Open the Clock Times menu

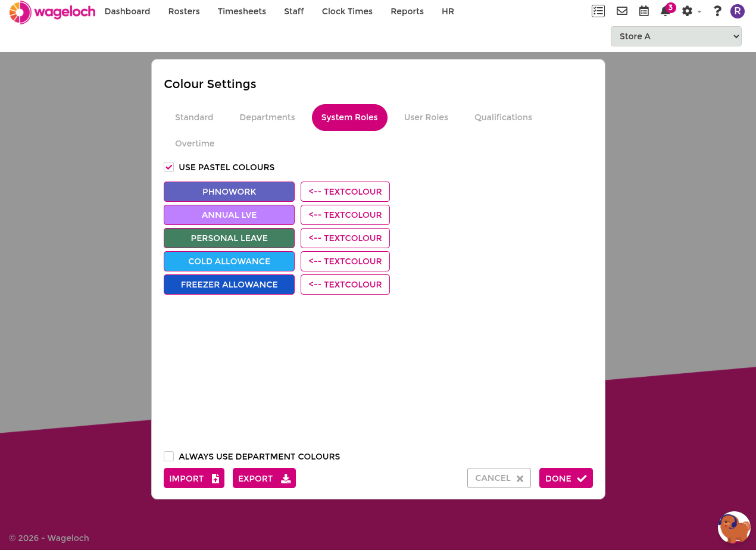(347, 11)
